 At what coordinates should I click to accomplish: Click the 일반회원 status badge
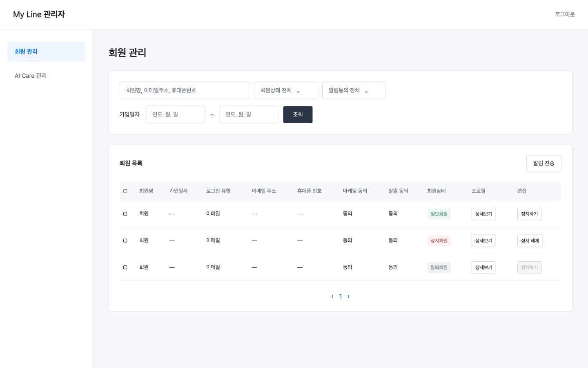pos(439,214)
